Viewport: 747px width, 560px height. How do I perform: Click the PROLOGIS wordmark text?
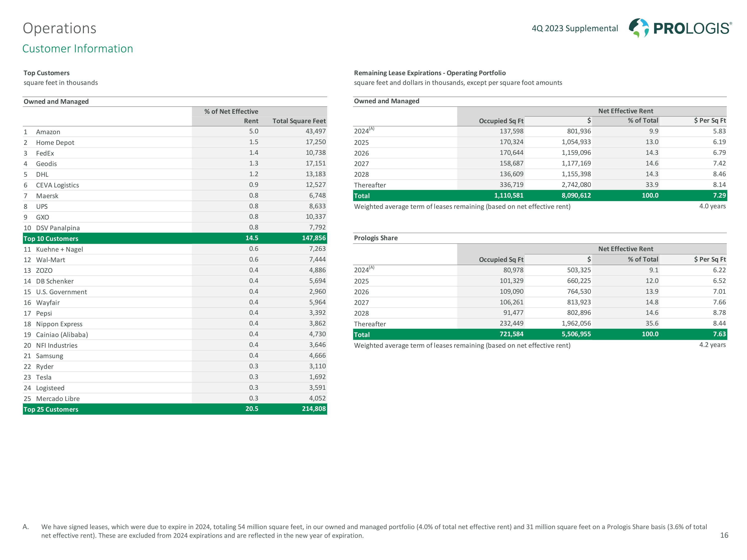(x=692, y=28)
